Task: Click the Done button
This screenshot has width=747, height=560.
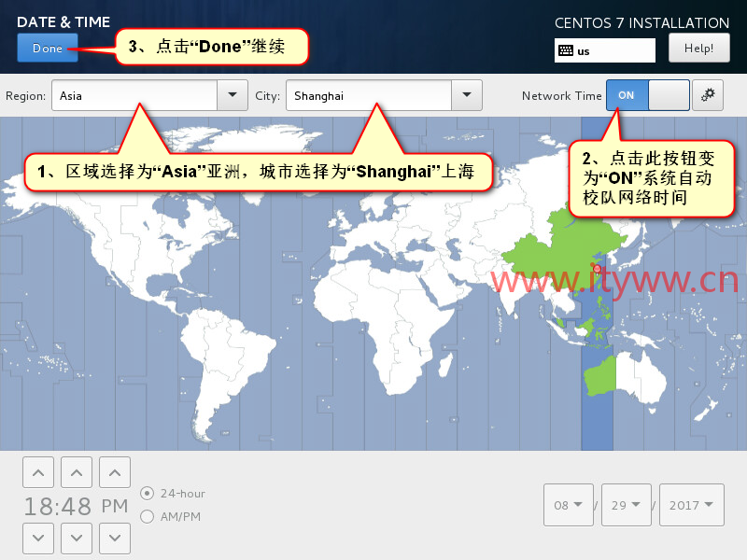Action: (48, 48)
